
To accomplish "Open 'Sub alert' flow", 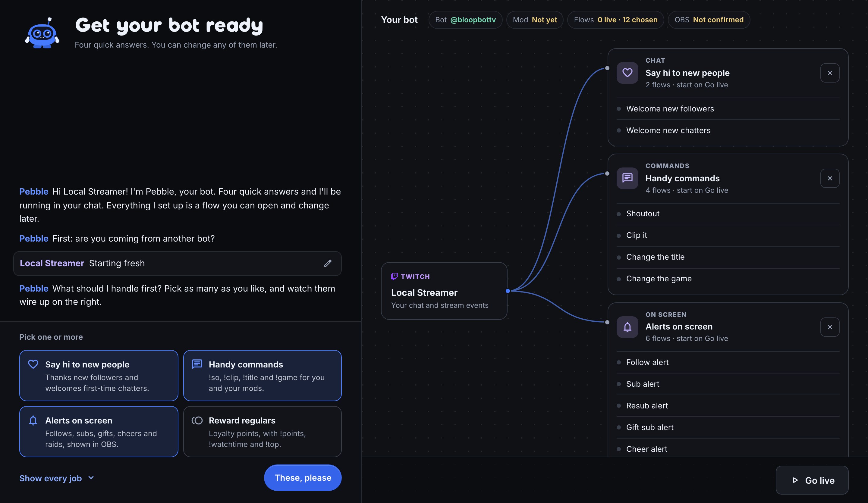I will tap(728, 384).
